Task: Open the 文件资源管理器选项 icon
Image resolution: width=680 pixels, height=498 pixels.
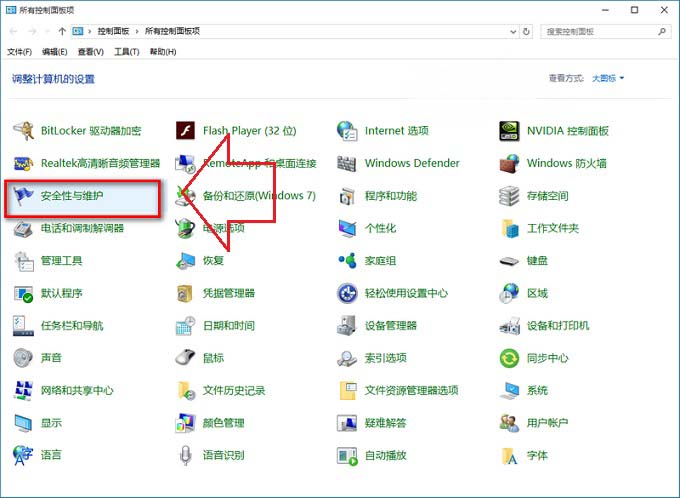Action: [348, 390]
